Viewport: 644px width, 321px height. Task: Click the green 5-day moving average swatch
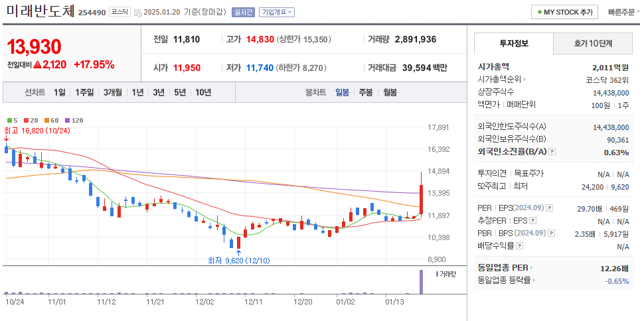tap(8, 121)
